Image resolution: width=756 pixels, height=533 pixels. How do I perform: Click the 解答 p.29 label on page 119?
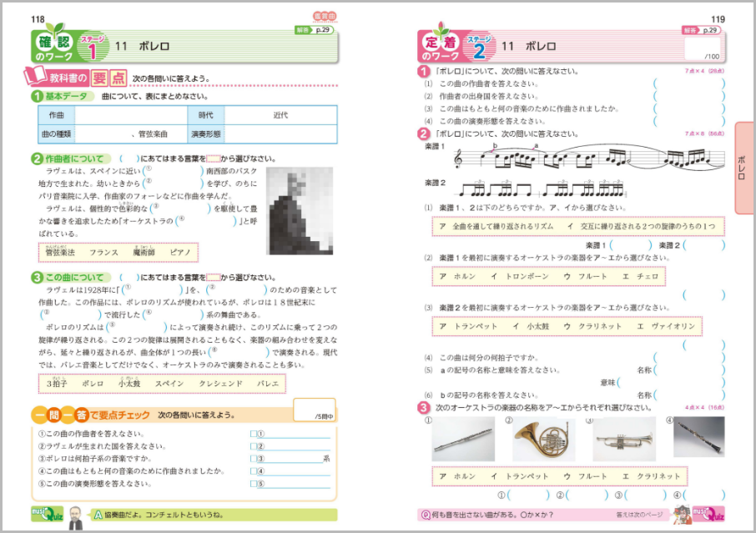(x=701, y=30)
